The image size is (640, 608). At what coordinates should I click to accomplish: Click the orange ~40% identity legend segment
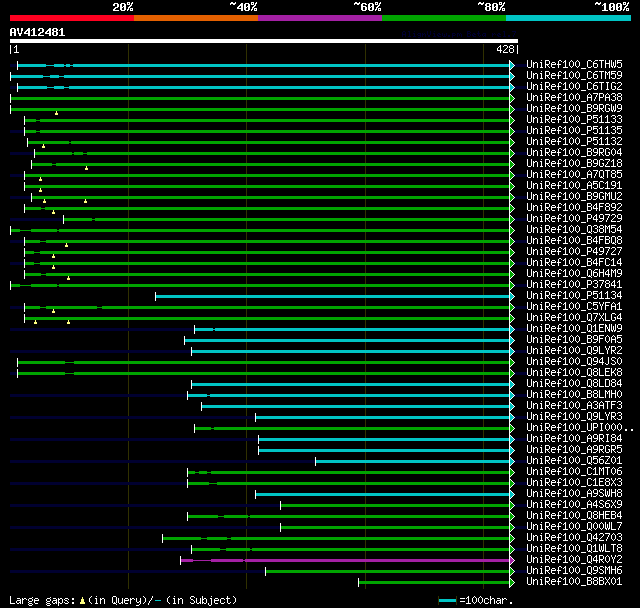click(196, 18)
